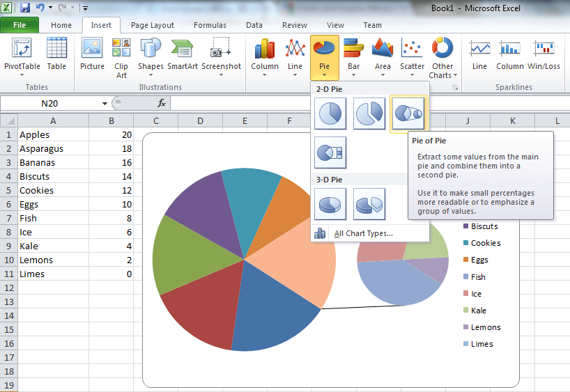This screenshot has width=570, height=392.
Task: Insert a Picture from file
Action: pos(92,54)
